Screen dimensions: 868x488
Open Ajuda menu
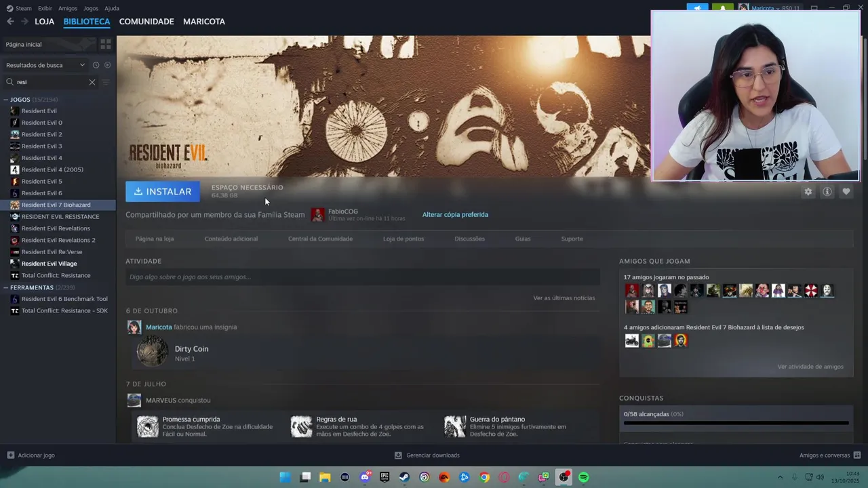[112, 8]
